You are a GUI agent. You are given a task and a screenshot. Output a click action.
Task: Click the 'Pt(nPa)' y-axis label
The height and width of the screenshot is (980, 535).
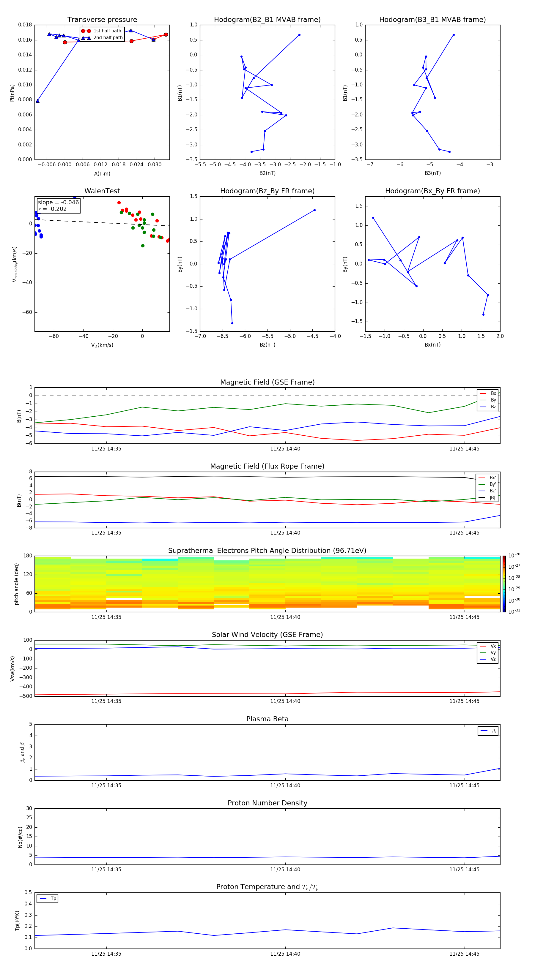tap(12, 93)
